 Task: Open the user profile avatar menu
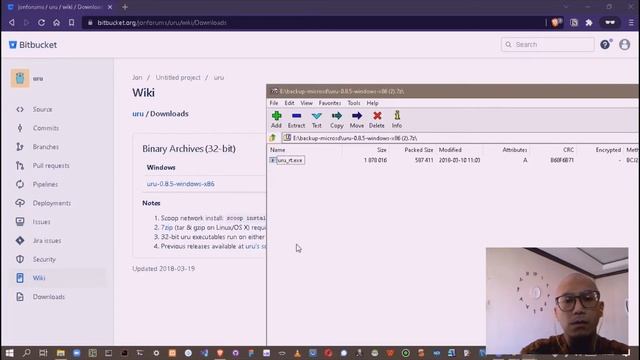(x=624, y=44)
